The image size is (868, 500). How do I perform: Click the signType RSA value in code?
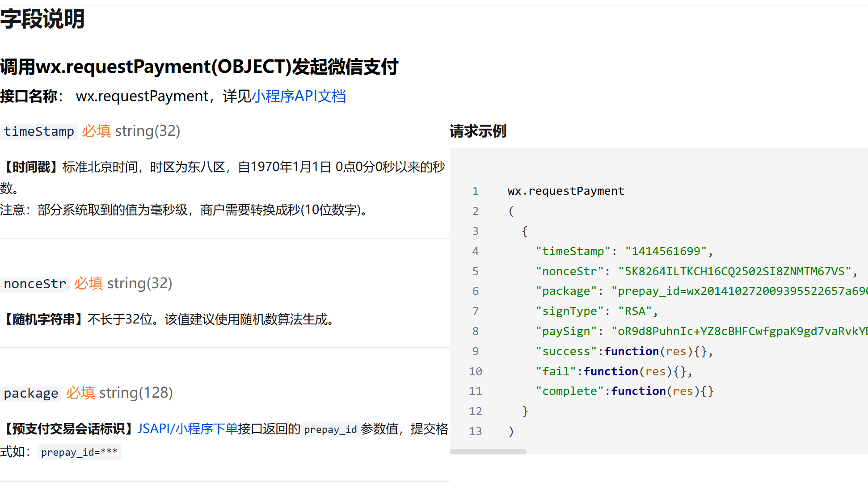pyautogui.click(x=635, y=311)
